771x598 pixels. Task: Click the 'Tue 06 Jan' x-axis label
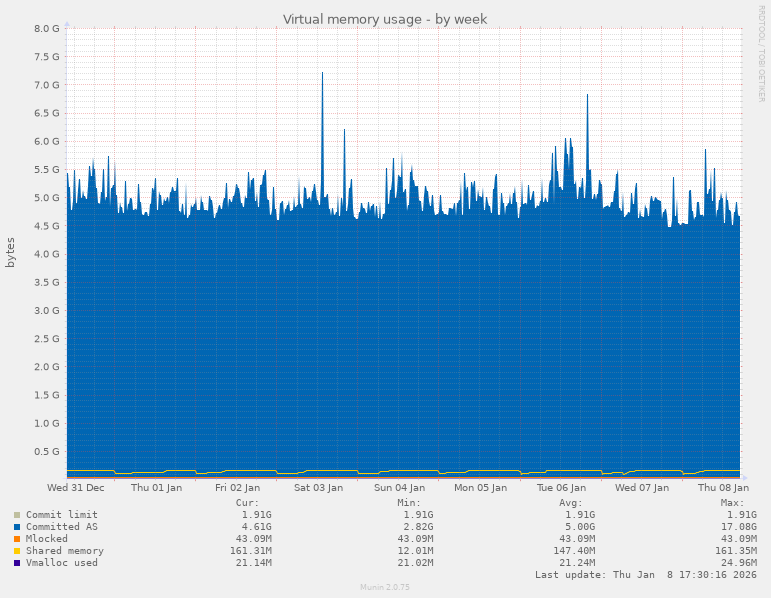[561, 487]
